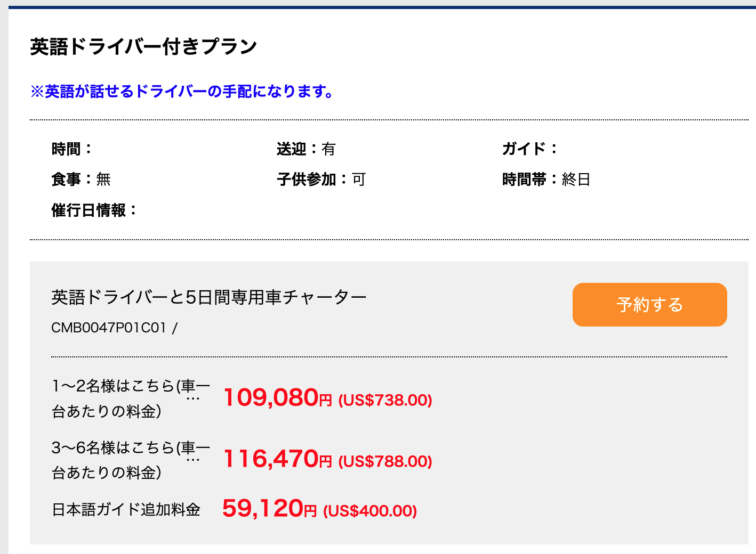Click the 109,080円 price for 1〜2名様
756x554 pixels.
(x=277, y=398)
